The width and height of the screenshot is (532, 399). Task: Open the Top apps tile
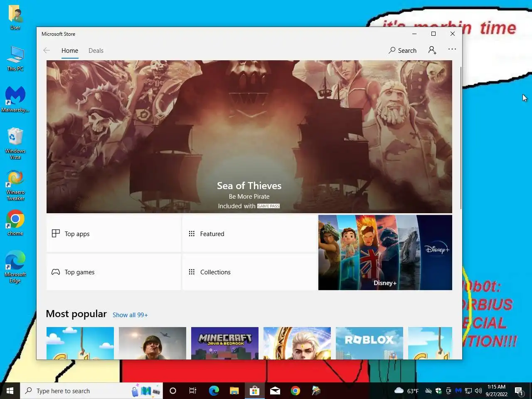point(114,234)
